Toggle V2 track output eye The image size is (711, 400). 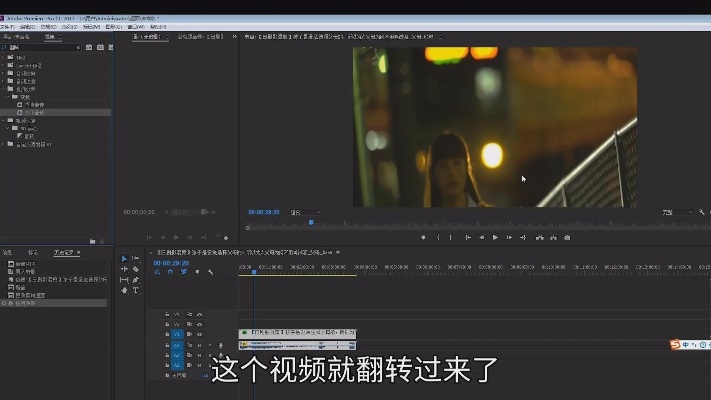pyautogui.click(x=200, y=324)
